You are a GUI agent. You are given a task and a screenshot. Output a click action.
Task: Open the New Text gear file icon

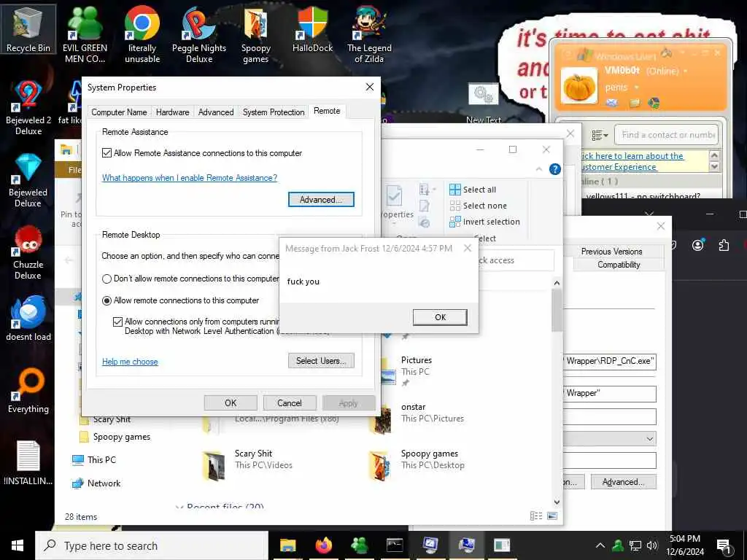point(483,102)
